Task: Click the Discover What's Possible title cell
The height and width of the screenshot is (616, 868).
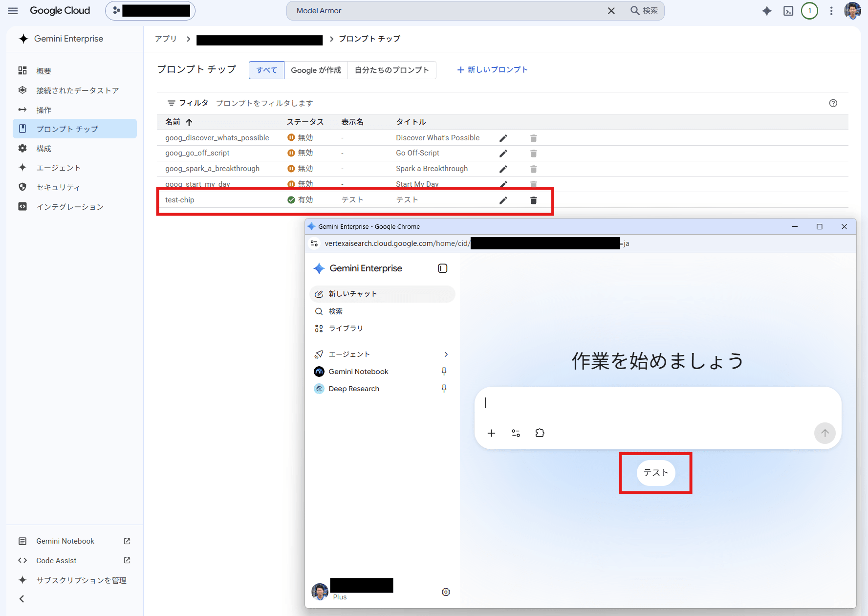Action: tap(437, 138)
